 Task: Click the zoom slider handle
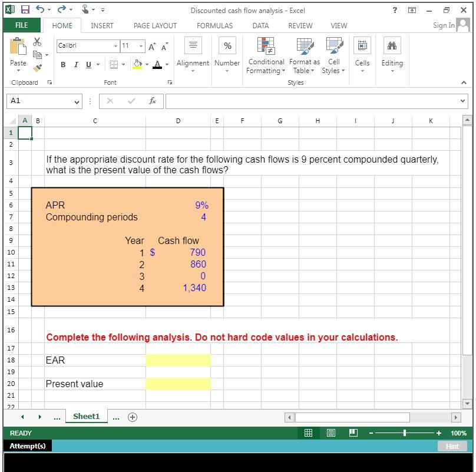click(x=405, y=433)
